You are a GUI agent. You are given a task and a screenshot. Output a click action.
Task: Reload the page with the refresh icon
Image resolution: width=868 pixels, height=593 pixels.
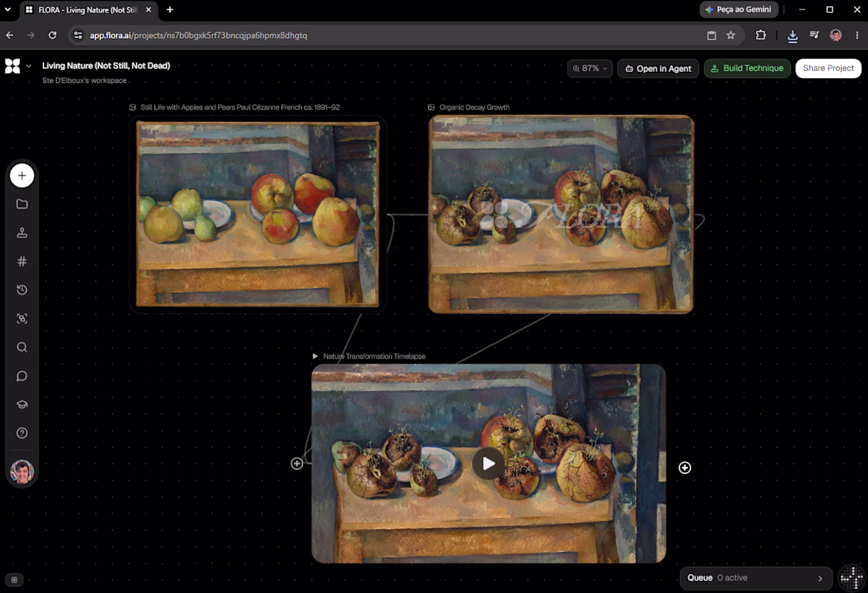(x=52, y=35)
